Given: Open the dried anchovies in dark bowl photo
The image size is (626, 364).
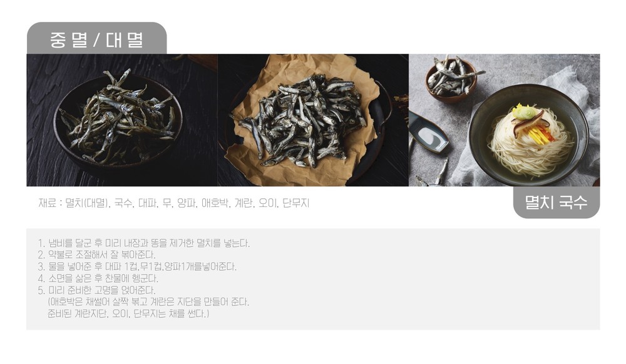Looking at the screenshot, I should click(x=122, y=120).
